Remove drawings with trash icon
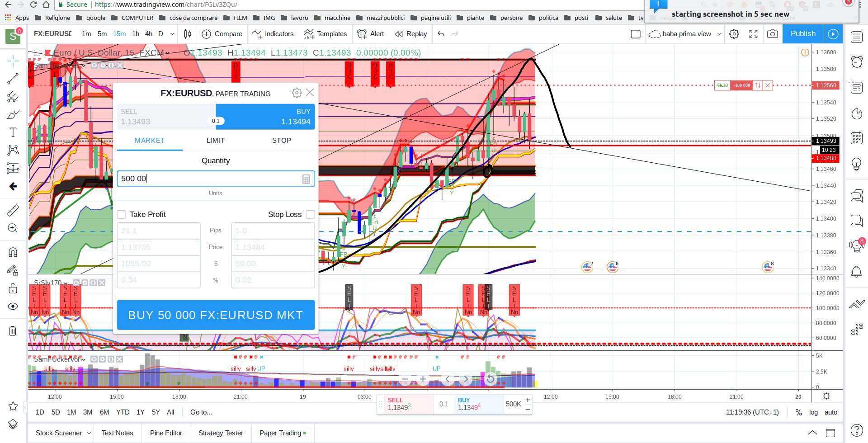 pos(13,331)
